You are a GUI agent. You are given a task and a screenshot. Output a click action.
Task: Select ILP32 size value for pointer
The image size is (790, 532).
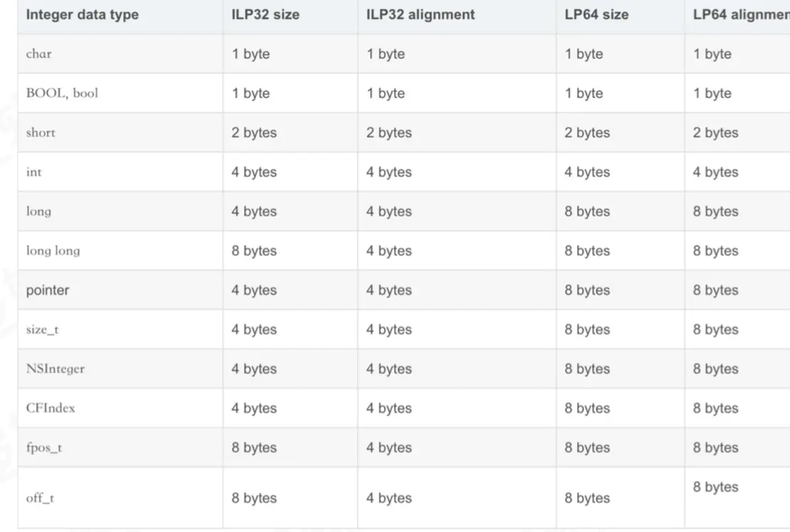pyautogui.click(x=254, y=290)
